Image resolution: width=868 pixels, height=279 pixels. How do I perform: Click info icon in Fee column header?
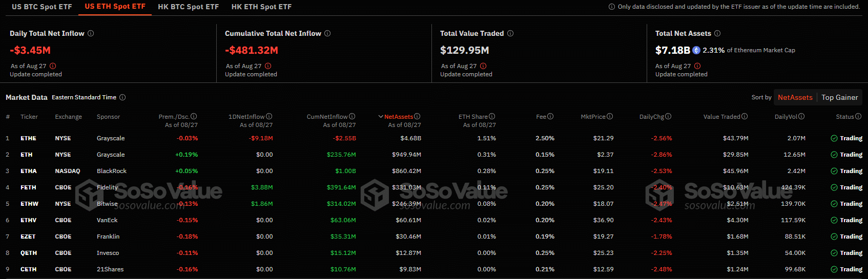[x=550, y=116]
